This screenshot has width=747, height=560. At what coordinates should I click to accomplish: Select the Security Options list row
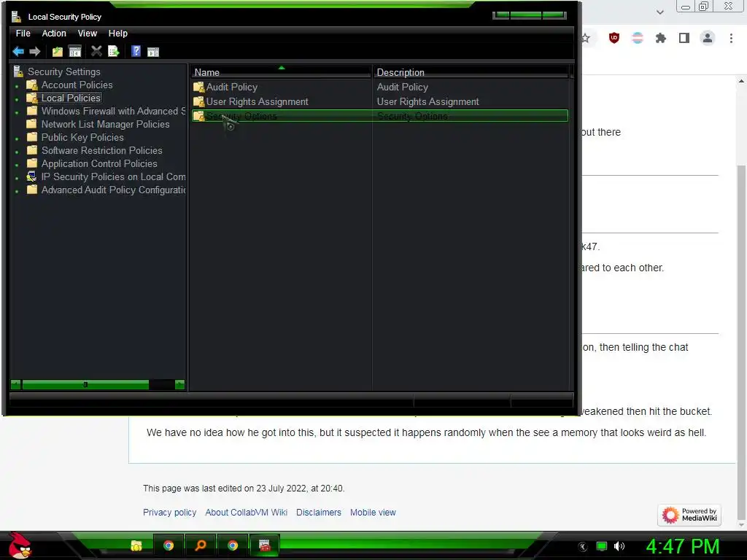tap(379, 116)
